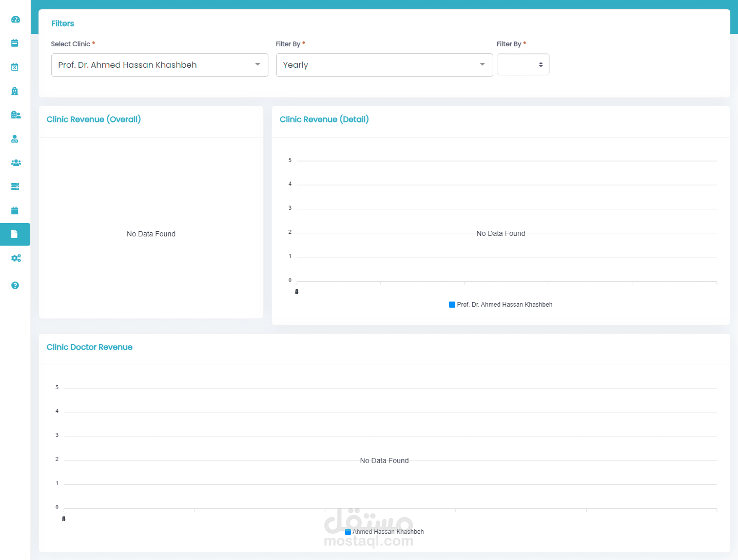Open the Yearly Filter By dropdown

coord(384,65)
